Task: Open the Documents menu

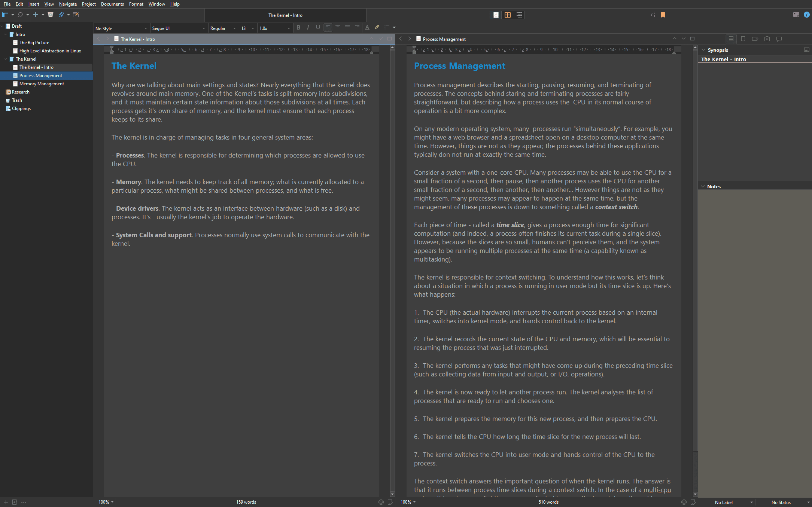Action: (112, 4)
